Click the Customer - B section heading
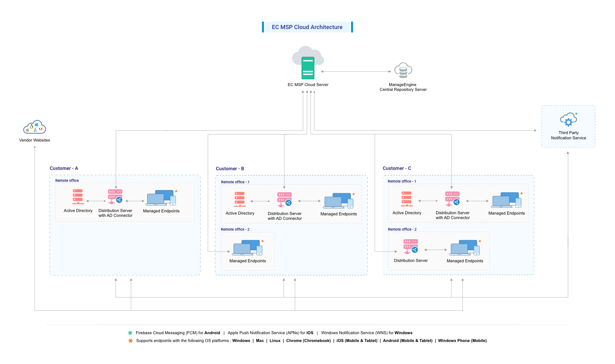The width and height of the screenshot is (615, 364). point(229,168)
